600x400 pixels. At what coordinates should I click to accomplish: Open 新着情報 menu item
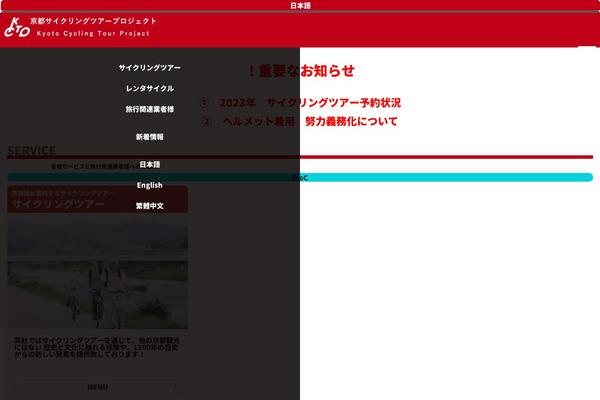(150, 137)
